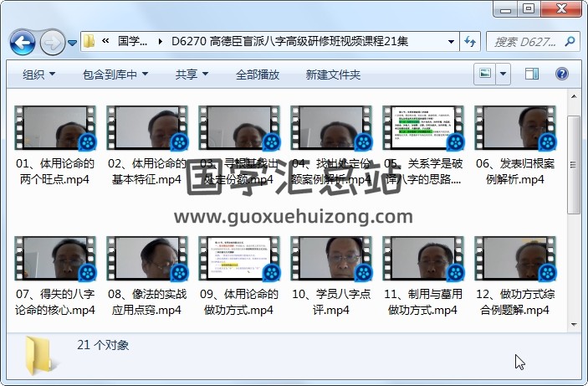Click filename text 12、做功方式综合例题解.mp4
This screenshot has height=386, width=588.
[x=515, y=302]
